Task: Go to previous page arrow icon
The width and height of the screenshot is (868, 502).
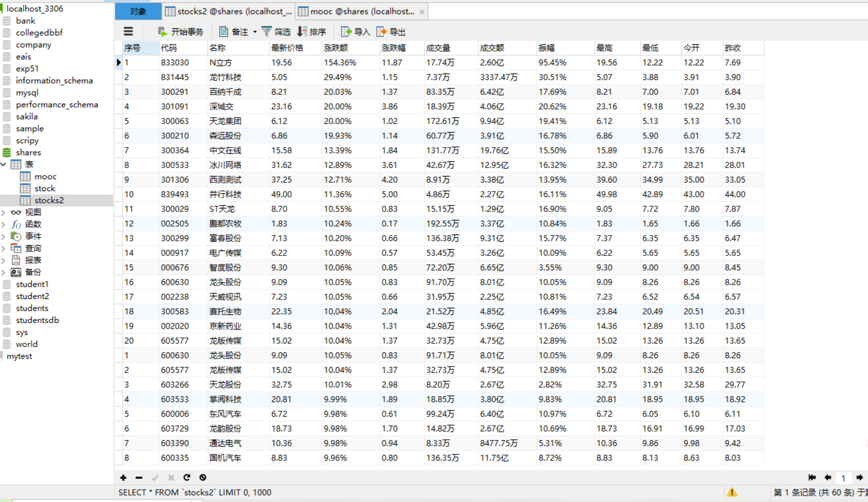Action: point(828,478)
